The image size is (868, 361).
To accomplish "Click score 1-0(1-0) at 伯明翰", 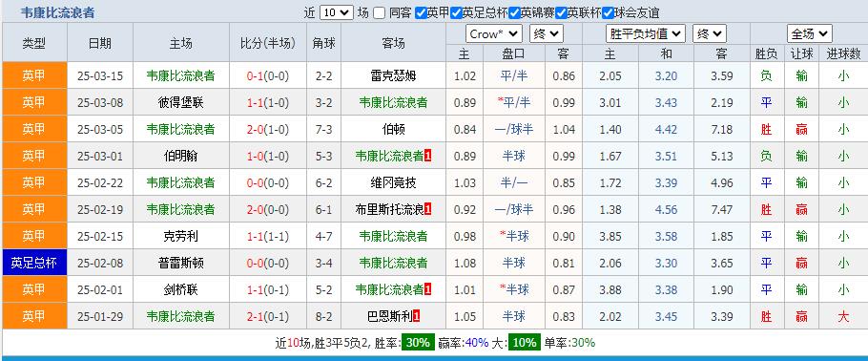I will click(268, 157).
